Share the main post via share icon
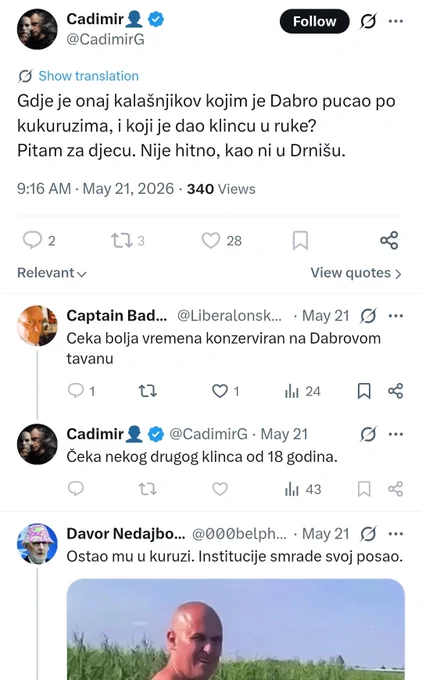422x680 pixels. 389,240
